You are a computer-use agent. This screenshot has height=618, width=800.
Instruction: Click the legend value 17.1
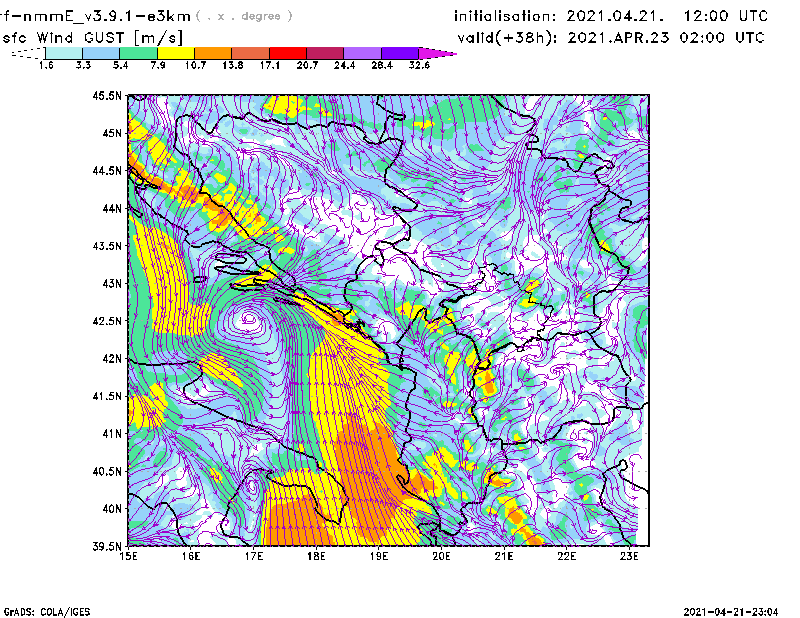[x=270, y=65]
